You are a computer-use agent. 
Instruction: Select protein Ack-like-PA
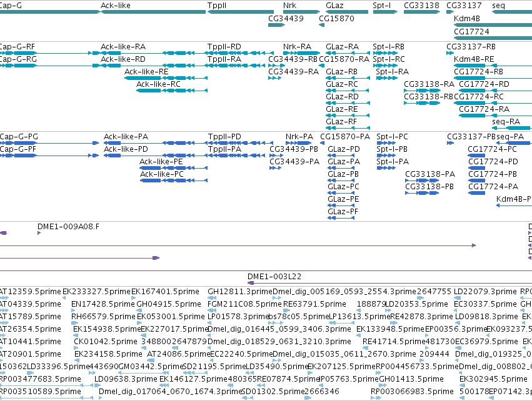coord(126,137)
